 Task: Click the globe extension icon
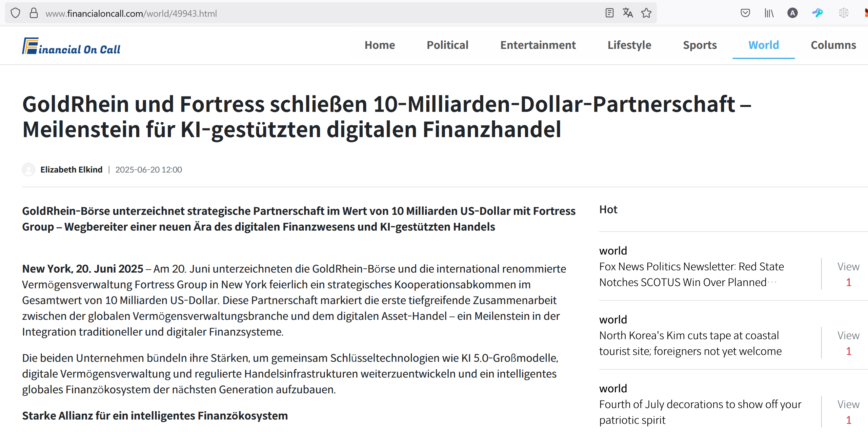click(x=843, y=13)
